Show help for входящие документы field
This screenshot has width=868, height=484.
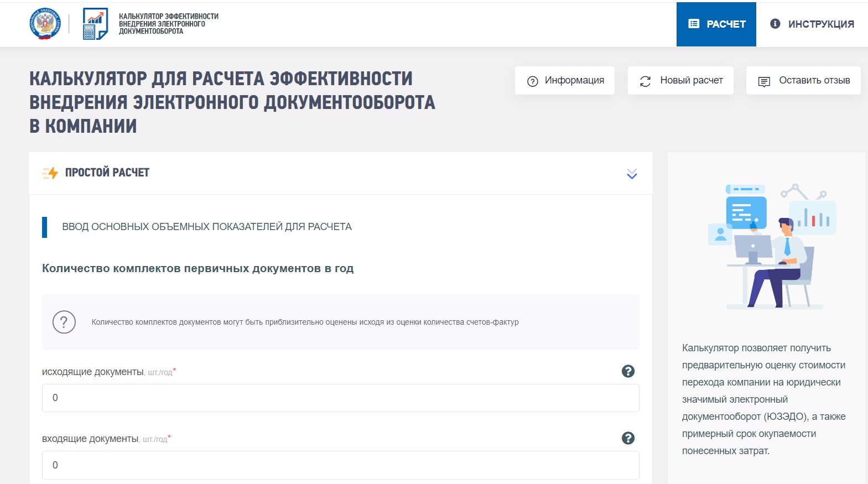[x=628, y=438]
